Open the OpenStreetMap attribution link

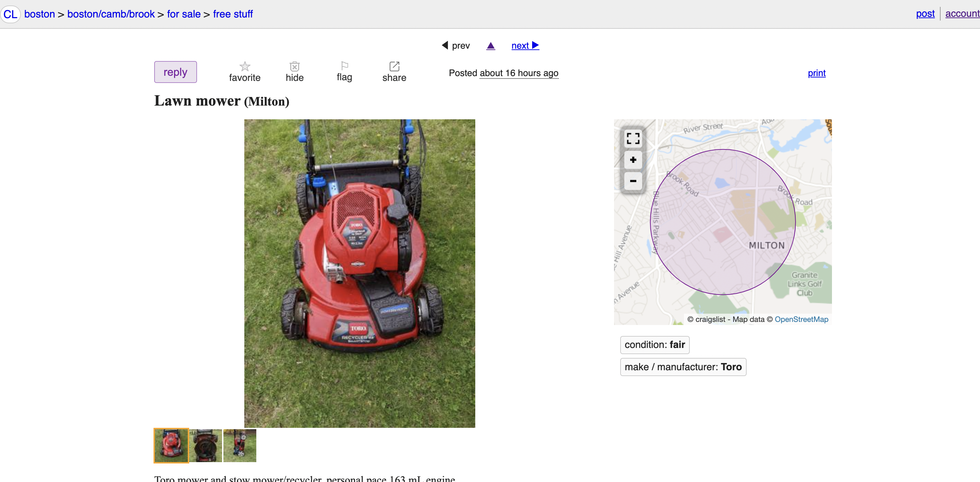point(801,319)
